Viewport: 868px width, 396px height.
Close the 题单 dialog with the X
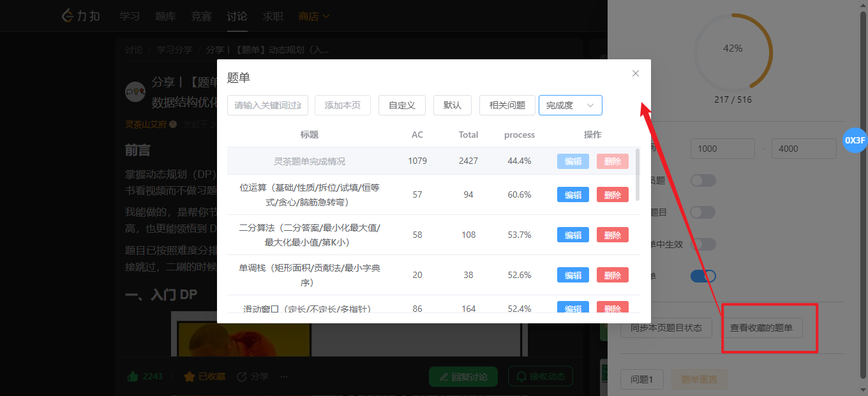pos(635,73)
